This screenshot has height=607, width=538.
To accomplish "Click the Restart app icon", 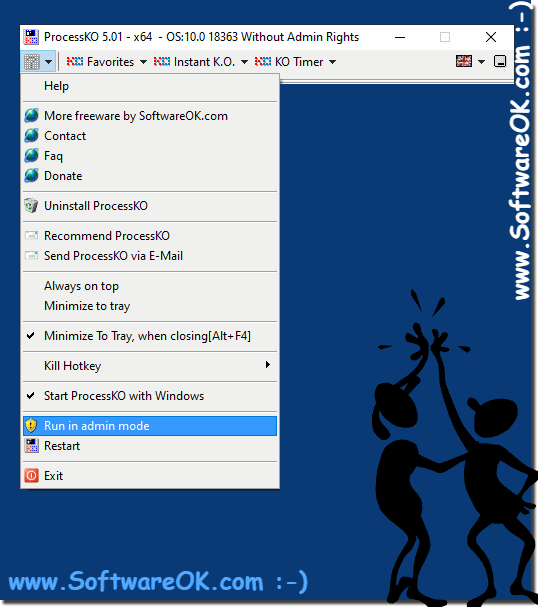I will point(31,446).
